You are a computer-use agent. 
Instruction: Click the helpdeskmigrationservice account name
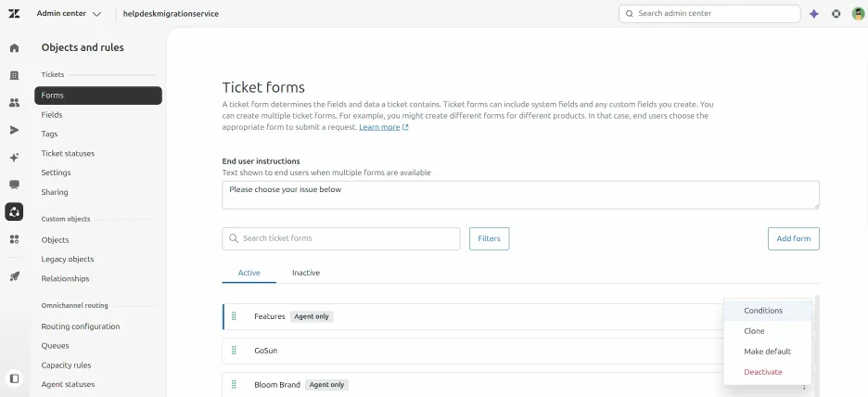pos(171,14)
